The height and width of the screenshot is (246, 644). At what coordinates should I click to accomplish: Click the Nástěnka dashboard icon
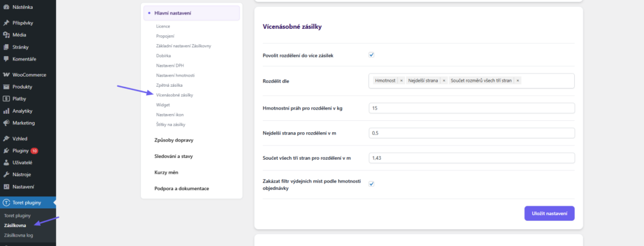click(6, 7)
